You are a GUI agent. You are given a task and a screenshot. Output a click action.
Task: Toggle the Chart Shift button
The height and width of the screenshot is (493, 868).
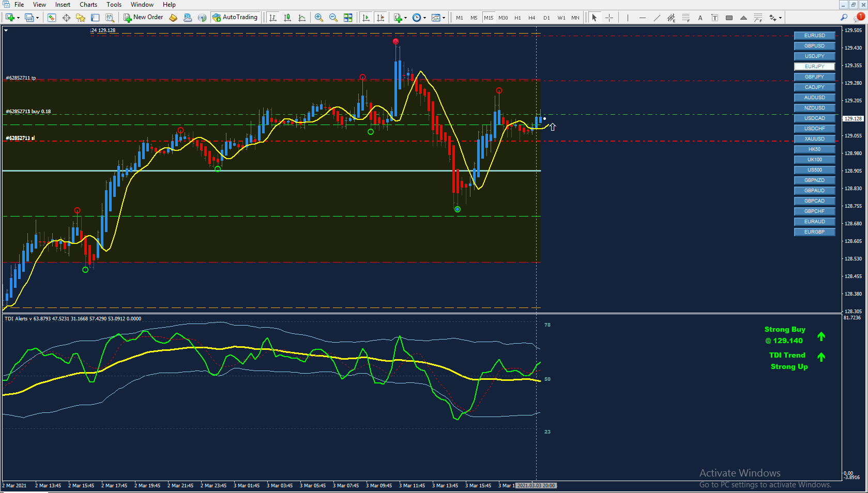380,18
